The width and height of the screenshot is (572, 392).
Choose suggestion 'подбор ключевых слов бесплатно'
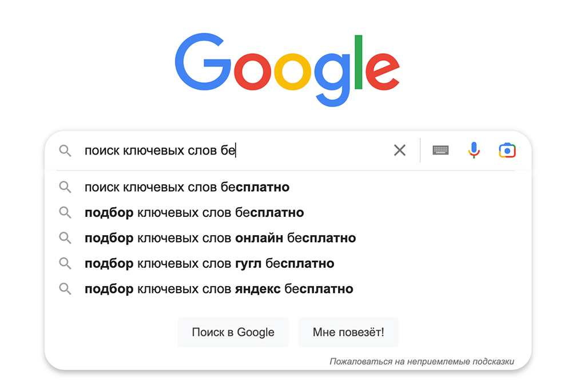[x=194, y=213]
